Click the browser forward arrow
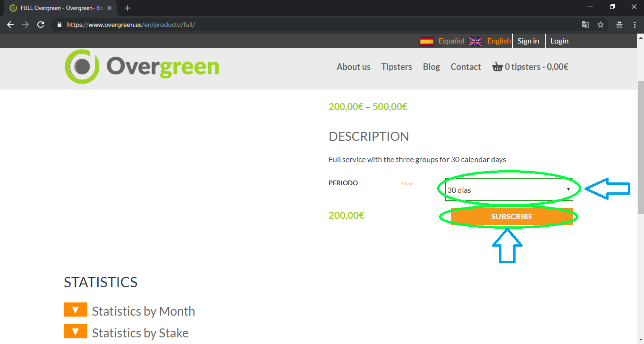Viewport: 644px width, 344px height. [25, 25]
